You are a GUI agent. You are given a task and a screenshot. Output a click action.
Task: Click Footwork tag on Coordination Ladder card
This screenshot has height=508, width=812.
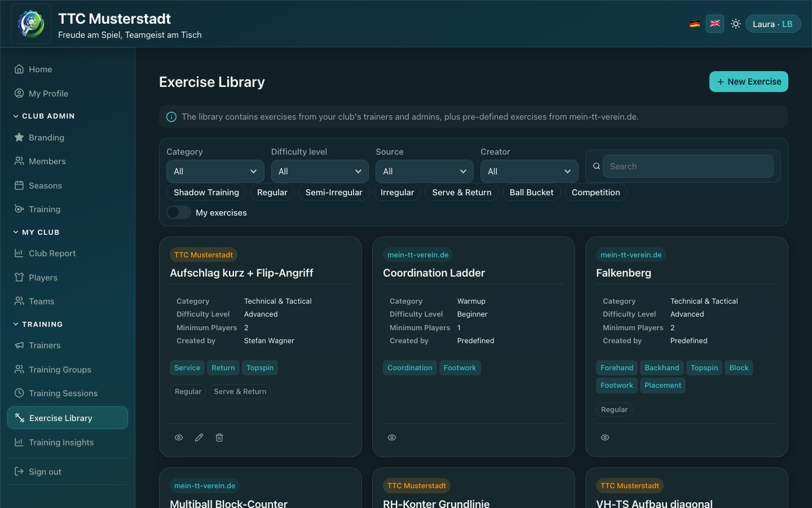(x=460, y=368)
